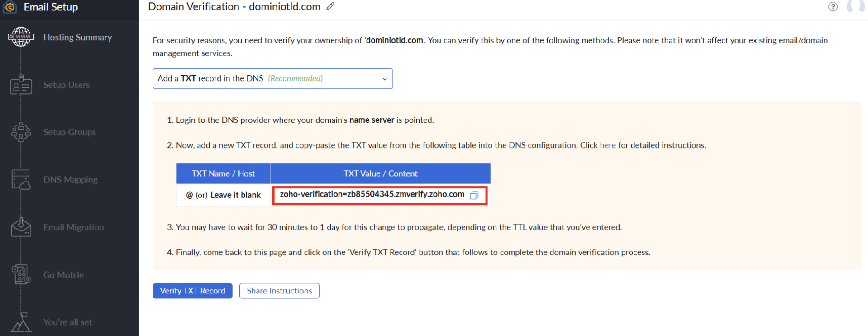
Task: Click the Hosting Summary globe icon
Action: click(x=21, y=37)
